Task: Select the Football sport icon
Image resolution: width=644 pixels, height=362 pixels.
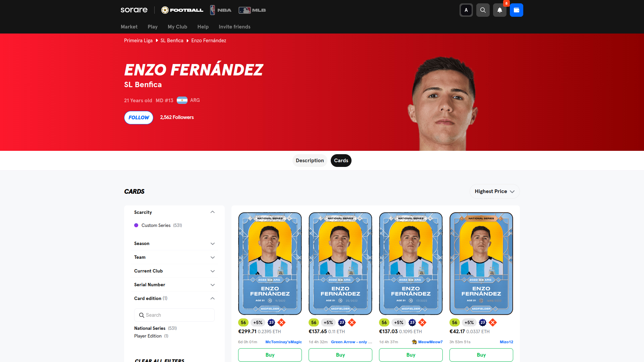Action: pos(182,10)
